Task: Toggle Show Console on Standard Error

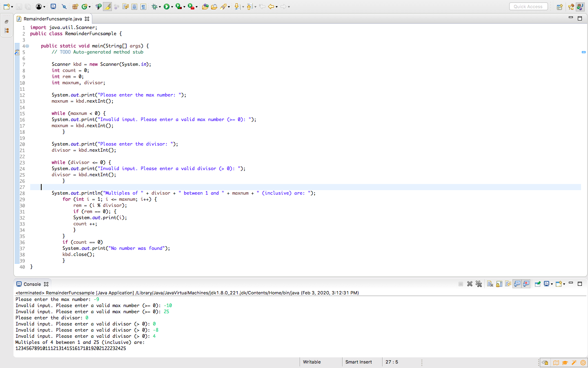Action: (x=526, y=284)
